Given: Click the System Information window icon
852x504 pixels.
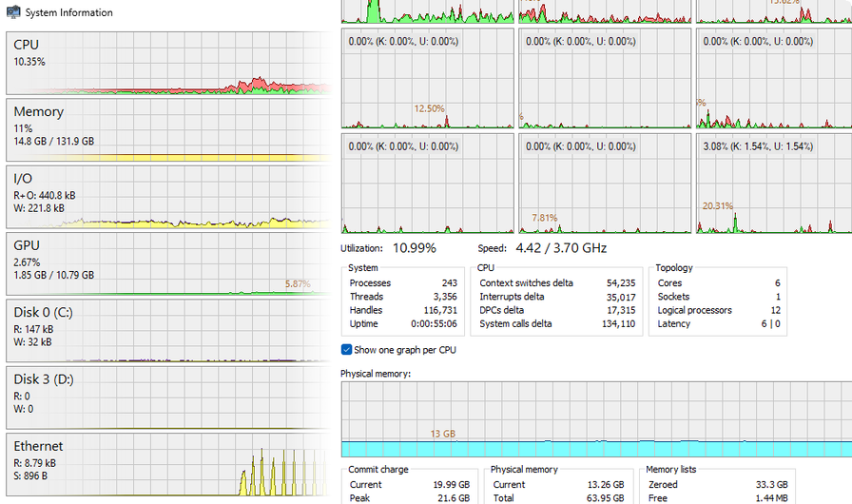Looking at the screenshot, I should (x=12, y=13).
